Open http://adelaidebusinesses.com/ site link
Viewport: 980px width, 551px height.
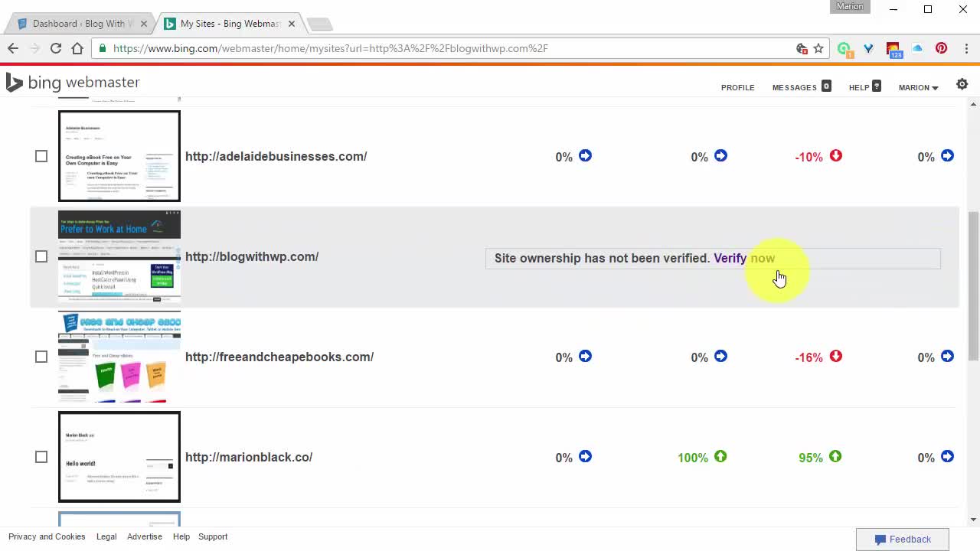[276, 156]
